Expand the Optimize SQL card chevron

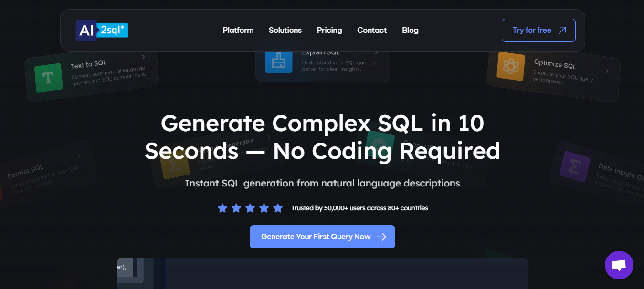607,71
